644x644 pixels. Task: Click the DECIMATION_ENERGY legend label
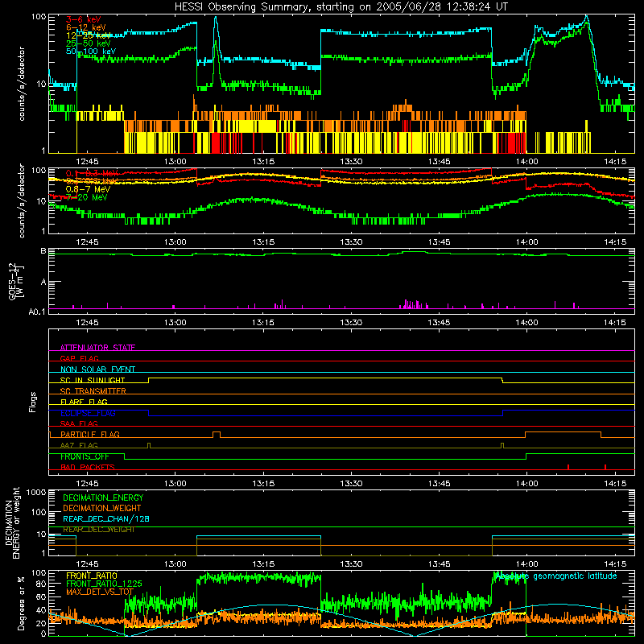click(103, 497)
